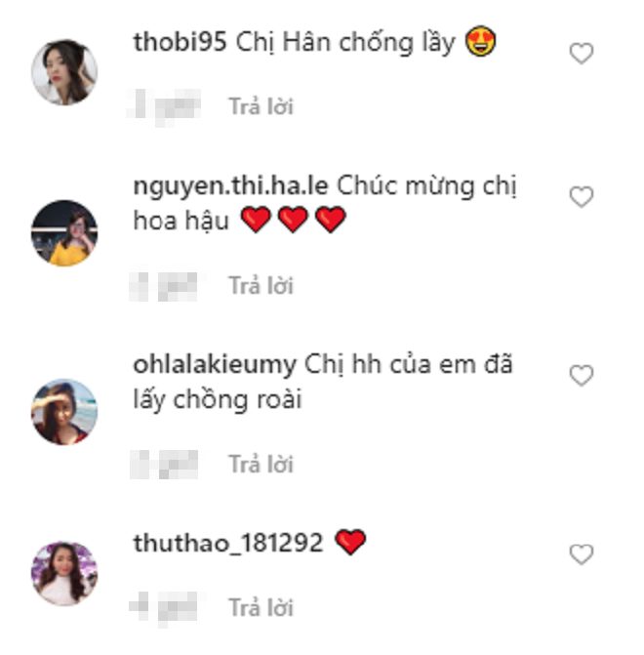Click thuthao_181292's profile photo
644x655 pixels.
click(64, 573)
